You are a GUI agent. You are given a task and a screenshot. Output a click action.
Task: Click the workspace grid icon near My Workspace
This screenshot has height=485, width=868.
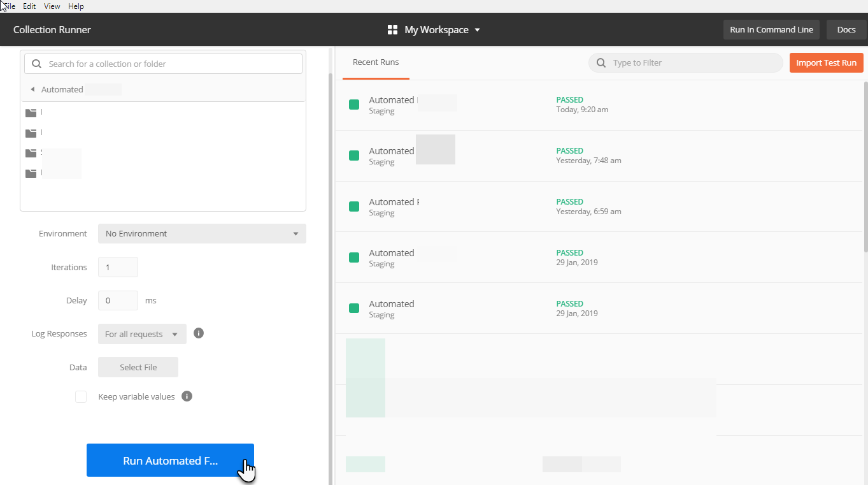click(x=391, y=29)
